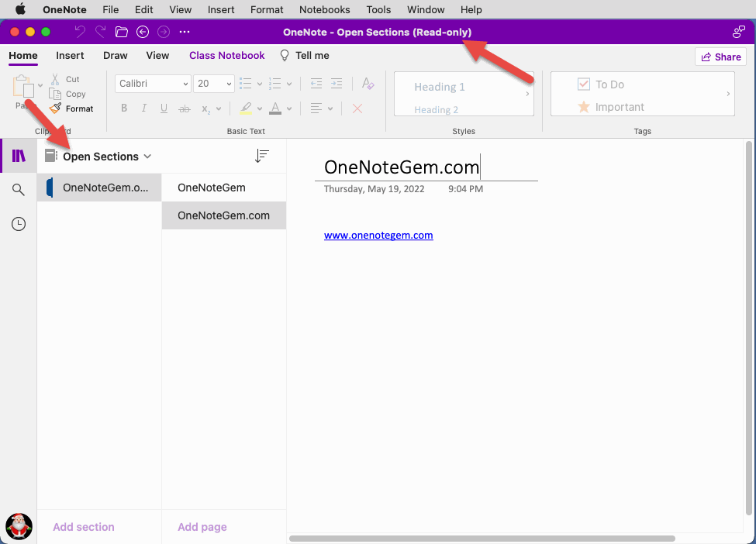Image resolution: width=756 pixels, height=544 pixels.
Task: Apply the Important star tag
Action: coord(610,107)
